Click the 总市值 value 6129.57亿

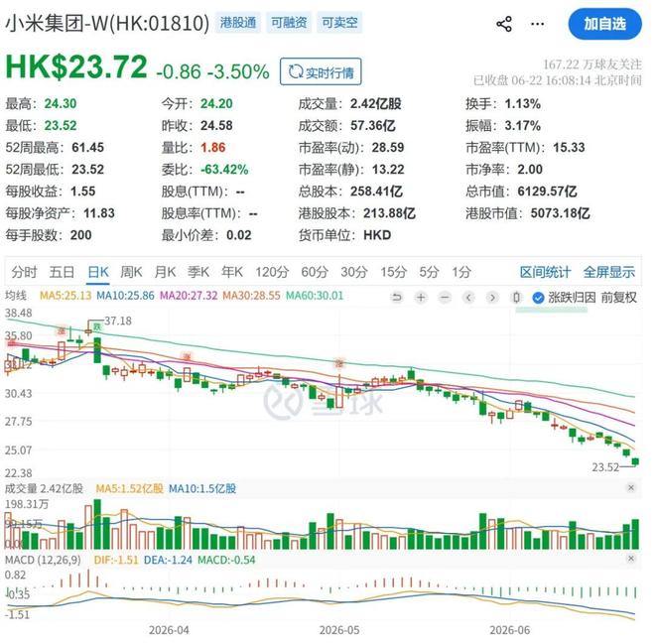547,192
